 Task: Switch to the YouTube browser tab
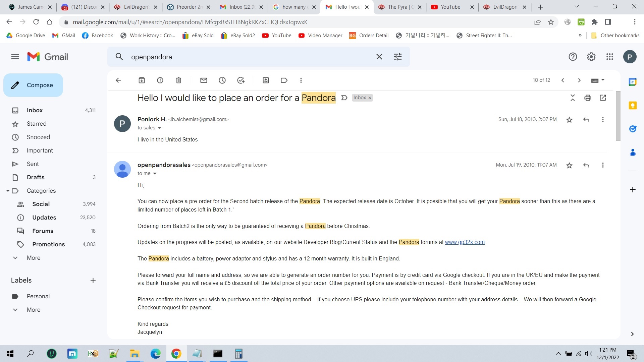click(450, 7)
